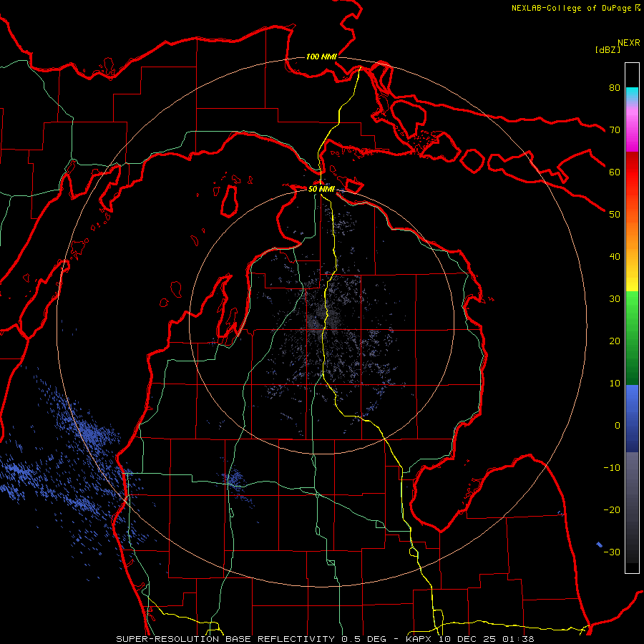Click the NEXR legend title
644x644 pixels.
click(x=629, y=43)
